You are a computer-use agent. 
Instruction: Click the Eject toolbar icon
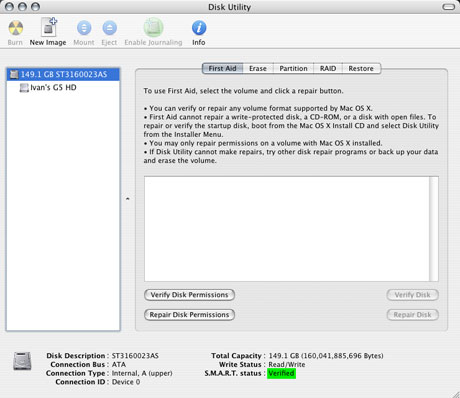[109, 28]
